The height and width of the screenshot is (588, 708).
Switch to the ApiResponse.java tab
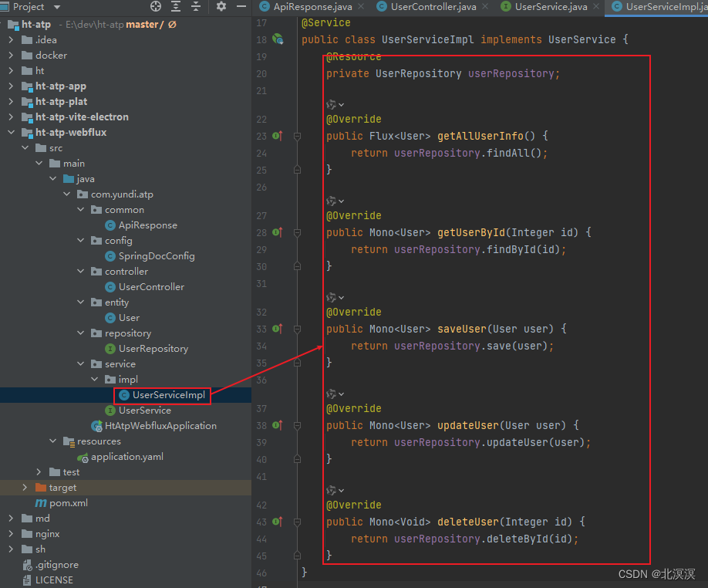(x=312, y=7)
